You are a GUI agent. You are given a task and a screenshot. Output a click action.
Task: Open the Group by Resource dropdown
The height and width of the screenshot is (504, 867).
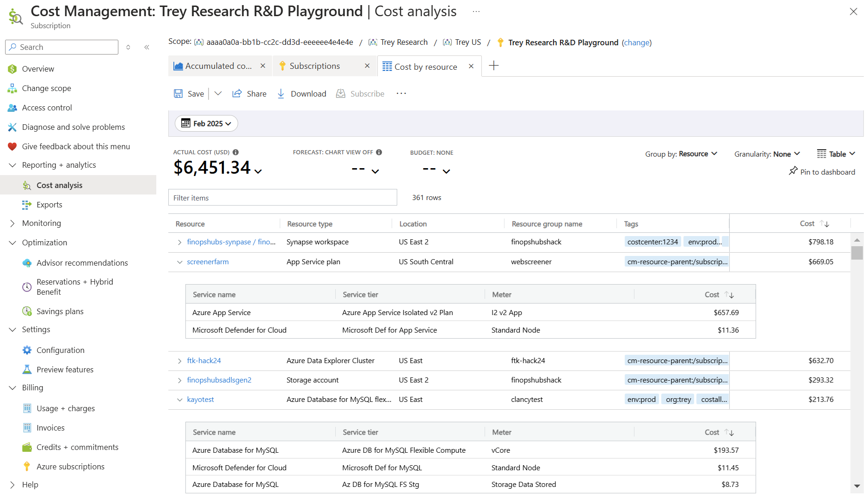(681, 154)
